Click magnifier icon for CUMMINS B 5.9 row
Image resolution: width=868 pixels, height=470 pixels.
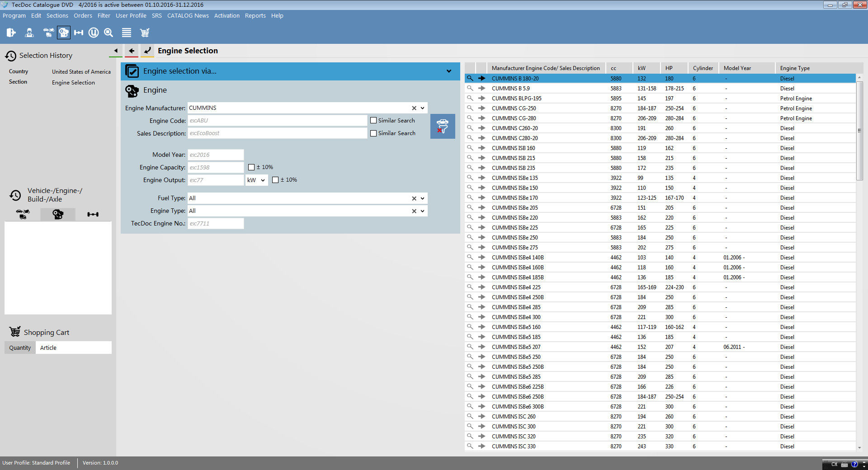[x=470, y=88]
